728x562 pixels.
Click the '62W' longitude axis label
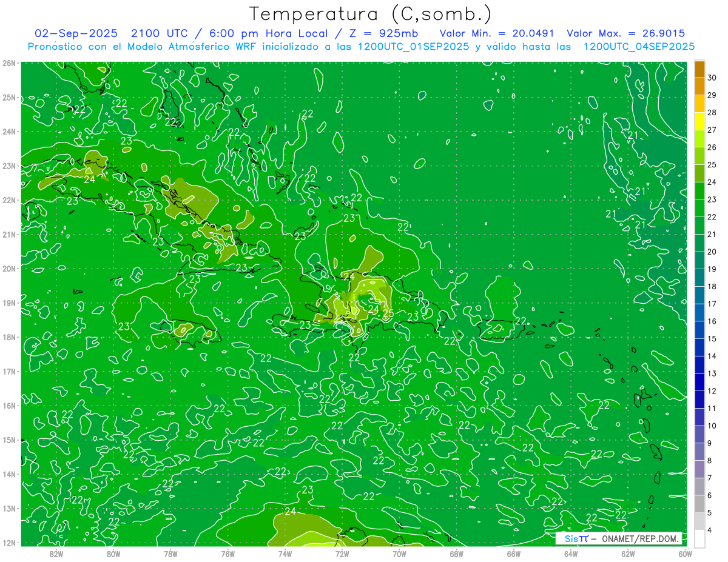pyautogui.click(x=629, y=554)
